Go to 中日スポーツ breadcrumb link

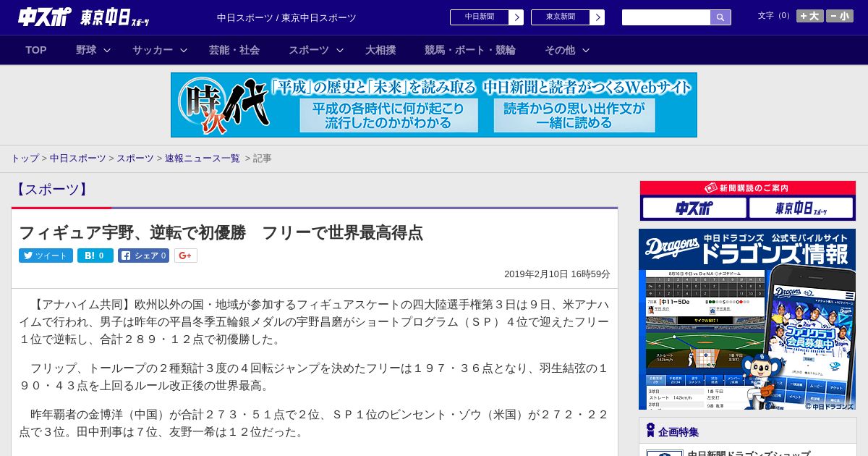click(77, 159)
